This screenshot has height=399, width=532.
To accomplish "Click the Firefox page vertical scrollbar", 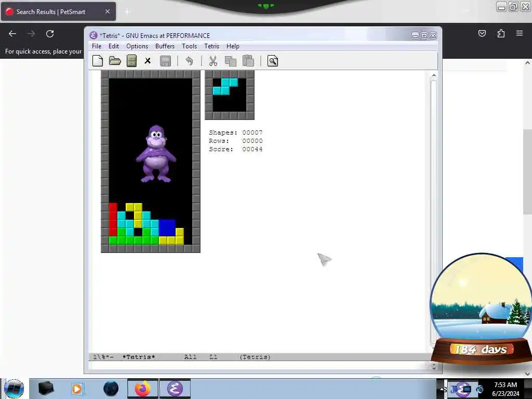I will [527, 171].
